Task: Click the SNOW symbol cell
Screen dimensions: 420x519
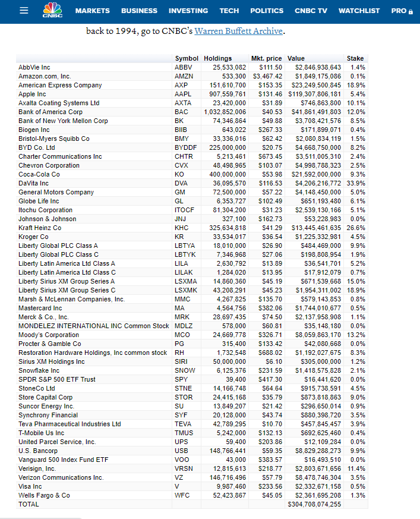Action: pyautogui.click(x=185, y=371)
